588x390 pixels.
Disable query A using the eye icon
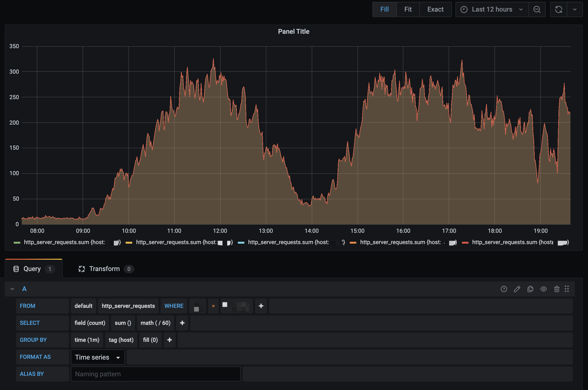point(543,289)
